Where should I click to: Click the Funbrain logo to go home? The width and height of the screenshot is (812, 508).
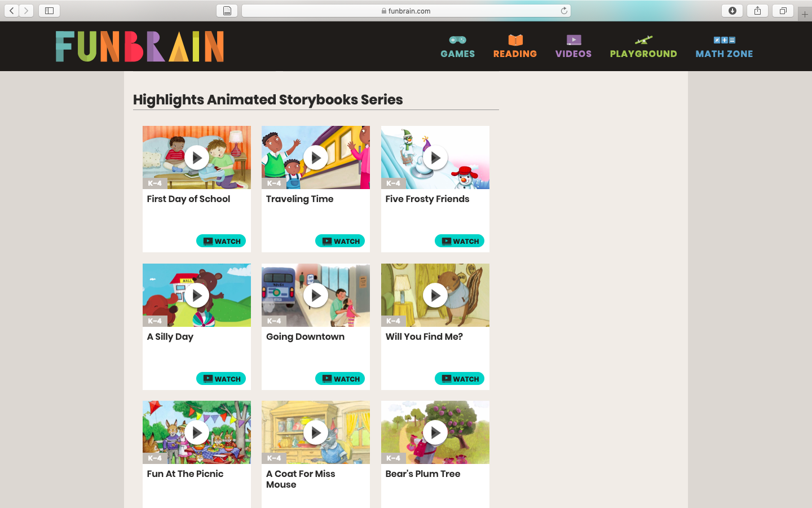(x=140, y=46)
